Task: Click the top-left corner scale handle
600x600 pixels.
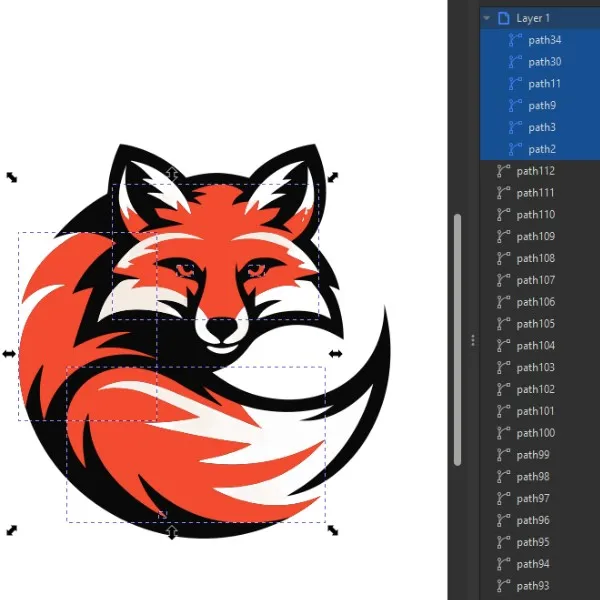Action: point(12,177)
